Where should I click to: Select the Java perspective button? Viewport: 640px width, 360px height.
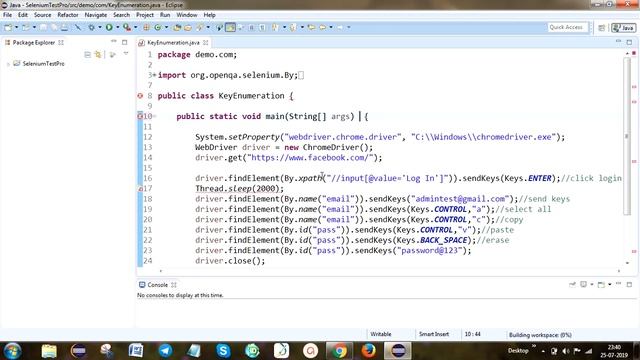pyautogui.click(x=623, y=28)
